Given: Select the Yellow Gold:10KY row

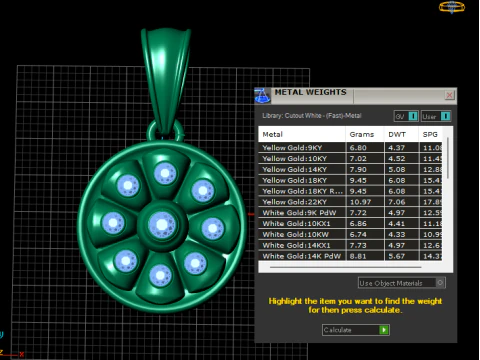Looking at the screenshot, I should tap(350, 158).
